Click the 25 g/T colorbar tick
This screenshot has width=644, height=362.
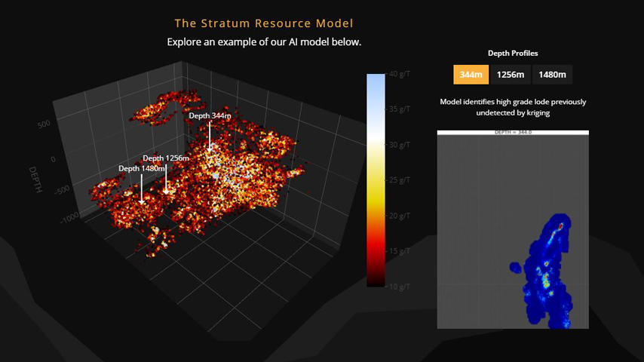pyautogui.click(x=398, y=180)
